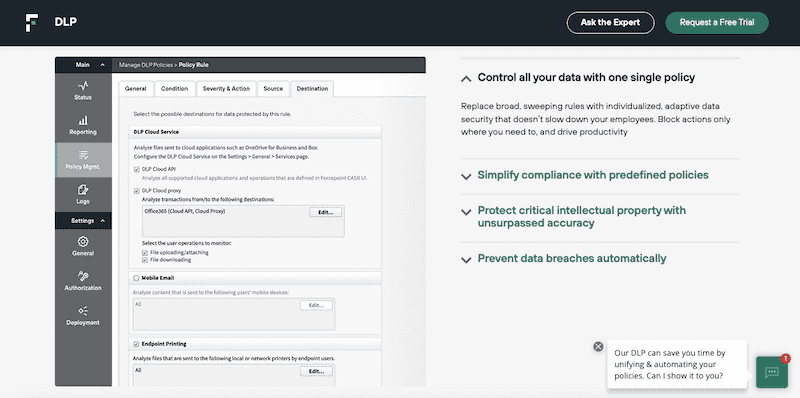
Task: Select the Policy Mgmt. sidebar icon
Action: [83, 155]
